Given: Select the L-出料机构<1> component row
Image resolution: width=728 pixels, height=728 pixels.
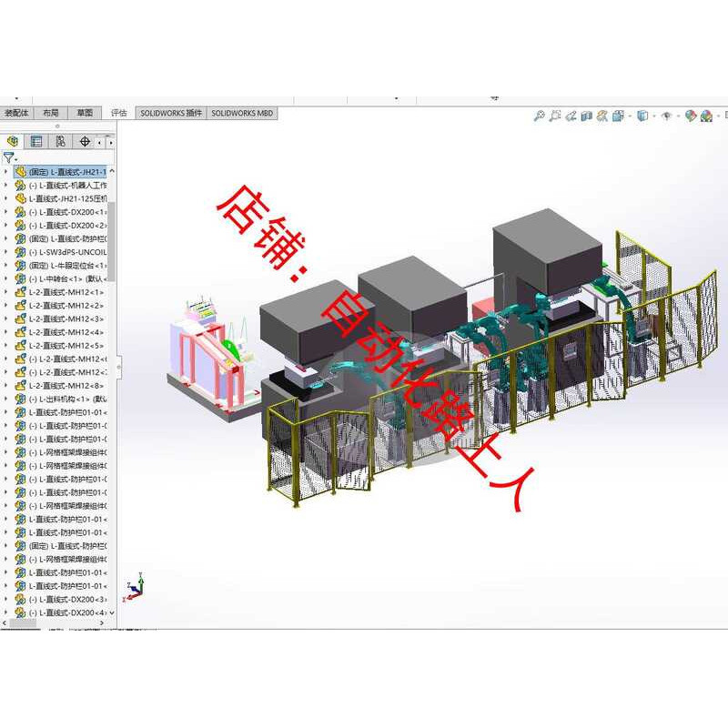Looking at the screenshot, I should [60, 399].
